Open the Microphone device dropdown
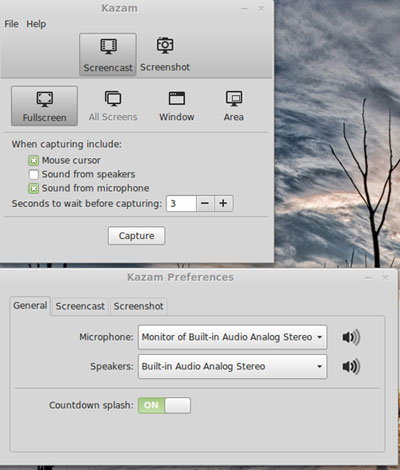 tap(232, 337)
